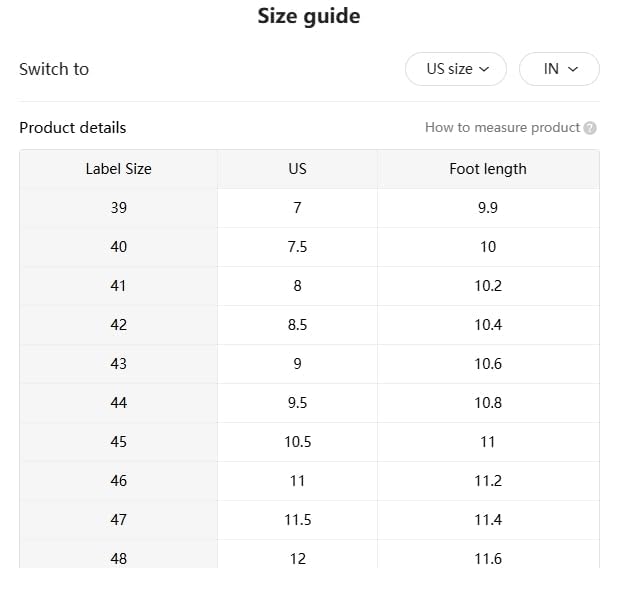Image resolution: width=630 pixels, height=597 pixels.
Task: Click label size 42 in table
Action: pyautogui.click(x=118, y=325)
